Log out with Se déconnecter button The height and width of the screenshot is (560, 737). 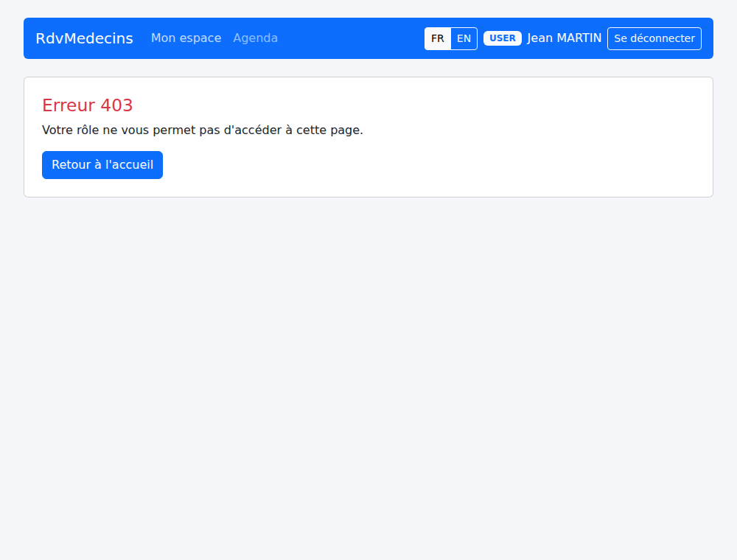pos(654,38)
